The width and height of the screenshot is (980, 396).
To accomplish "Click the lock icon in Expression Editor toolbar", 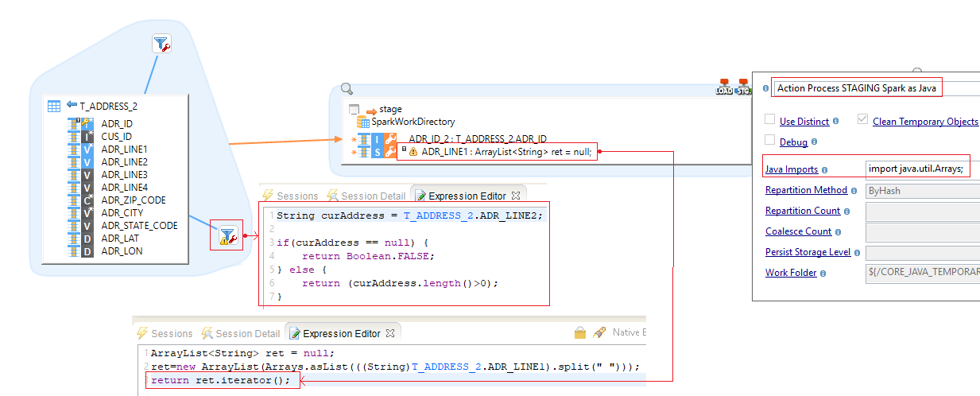I will tap(580, 333).
